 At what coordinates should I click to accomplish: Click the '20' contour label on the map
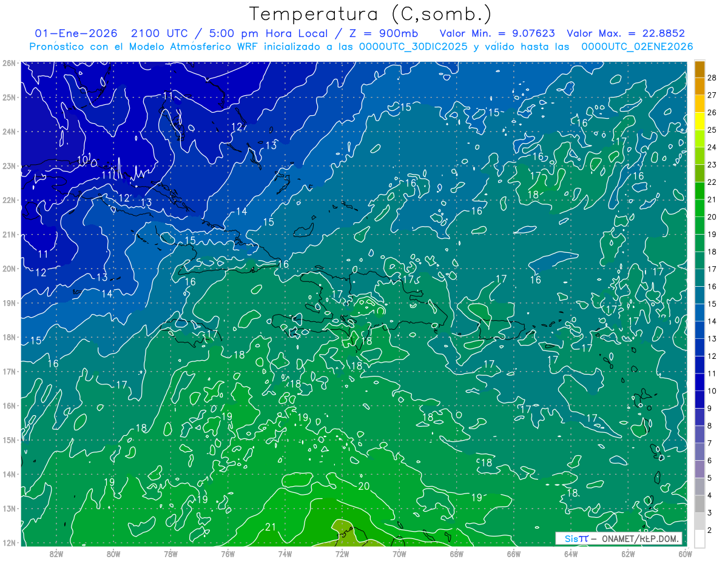(364, 486)
